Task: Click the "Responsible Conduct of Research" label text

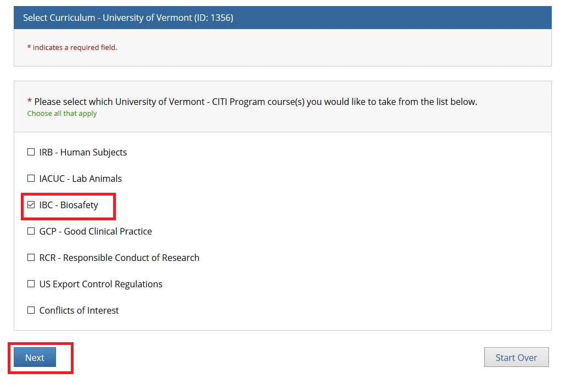Action: [131, 258]
